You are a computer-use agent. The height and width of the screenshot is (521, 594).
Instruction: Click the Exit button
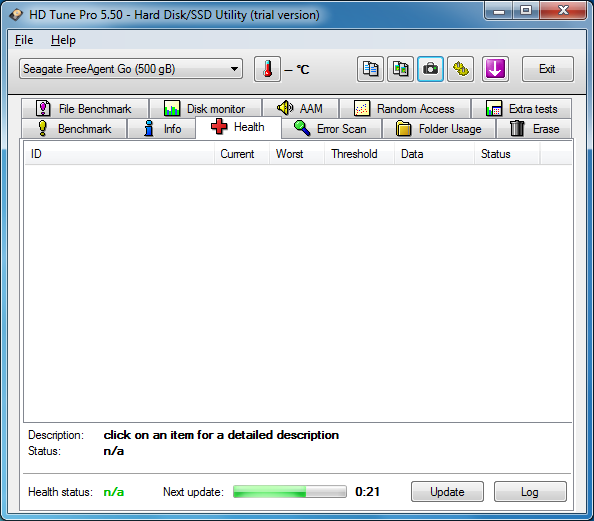(547, 69)
